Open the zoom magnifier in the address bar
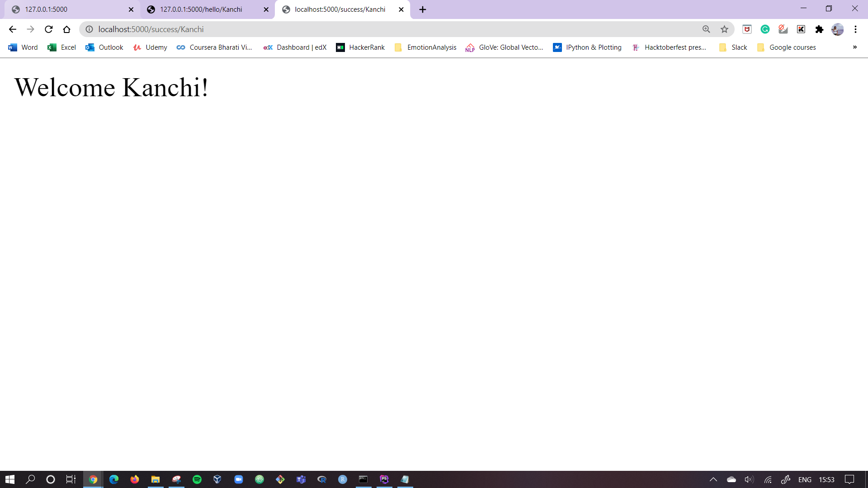The image size is (868, 488). [706, 29]
